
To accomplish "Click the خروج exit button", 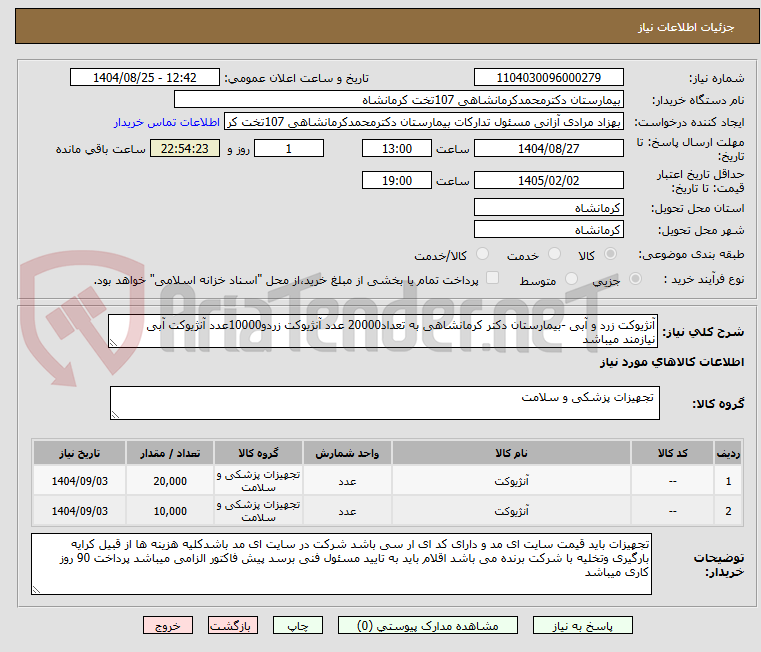I will 167,625.
